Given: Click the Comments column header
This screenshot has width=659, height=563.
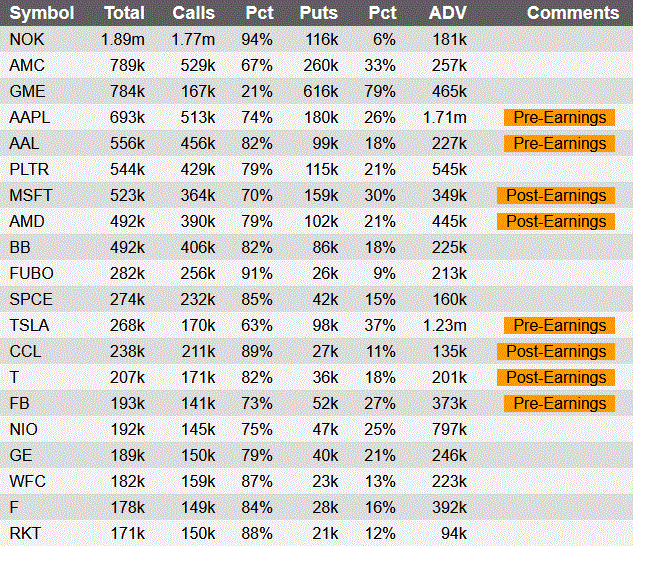Looking at the screenshot, I should [x=573, y=13].
